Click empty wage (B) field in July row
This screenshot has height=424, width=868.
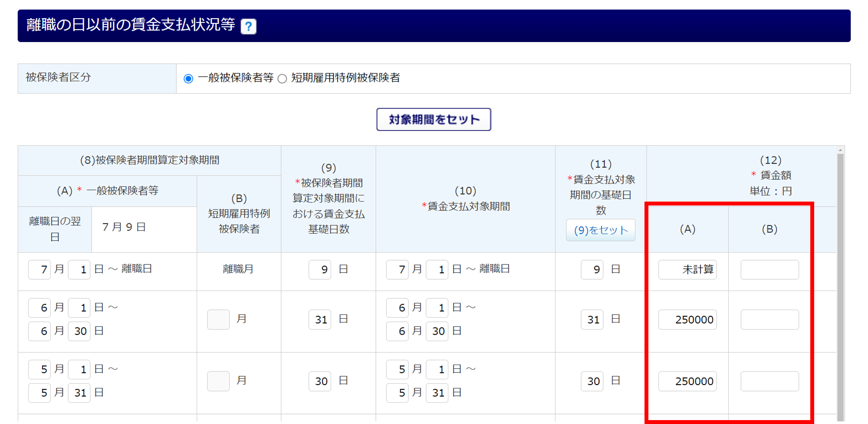[x=769, y=270]
